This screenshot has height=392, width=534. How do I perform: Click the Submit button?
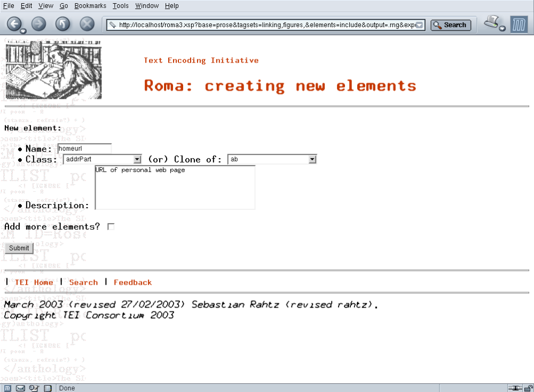pyautogui.click(x=19, y=248)
